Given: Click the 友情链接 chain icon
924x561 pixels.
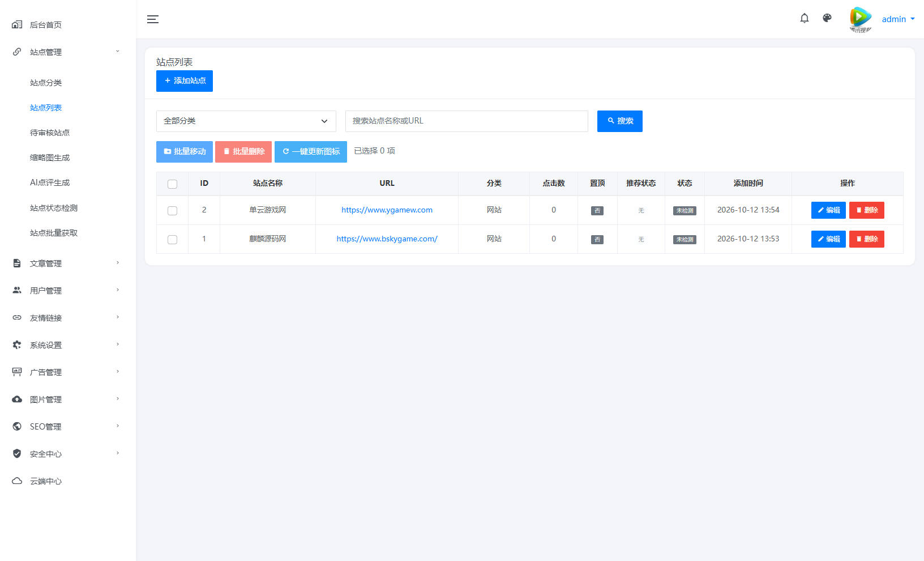Looking at the screenshot, I should (17, 317).
